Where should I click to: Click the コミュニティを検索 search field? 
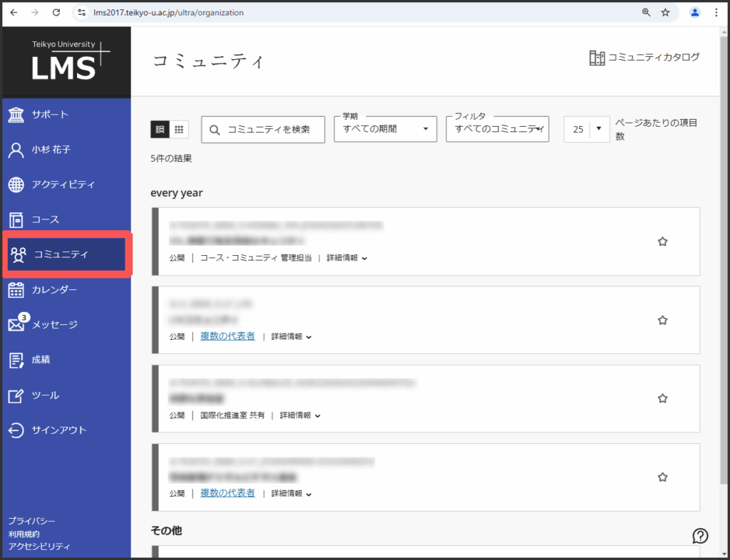point(263,129)
